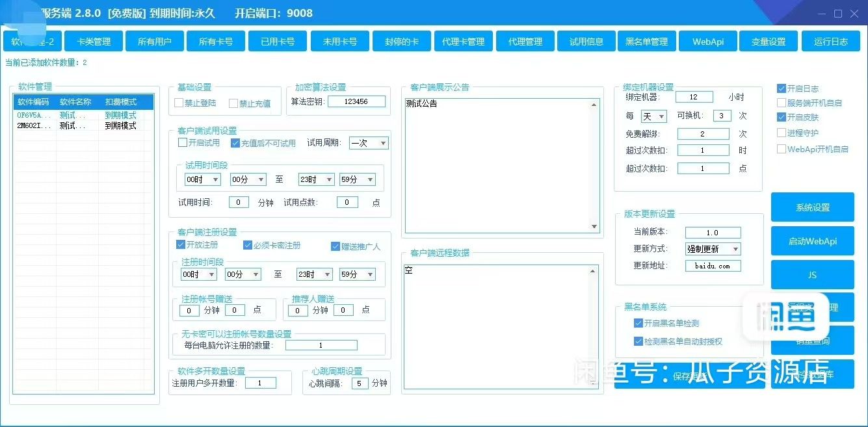The height and width of the screenshot is (427, 868).
Task: Open the 运行日志 tab
Action: pos(830,40)
